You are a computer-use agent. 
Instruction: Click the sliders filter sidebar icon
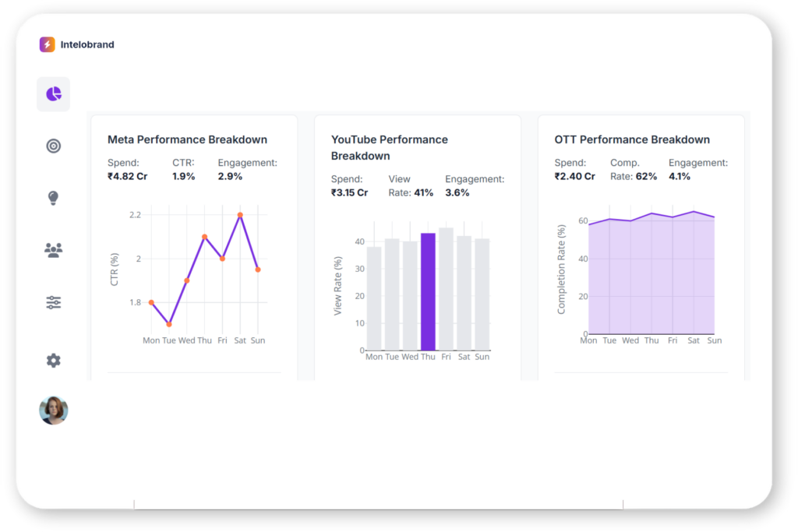pos(53,302)
